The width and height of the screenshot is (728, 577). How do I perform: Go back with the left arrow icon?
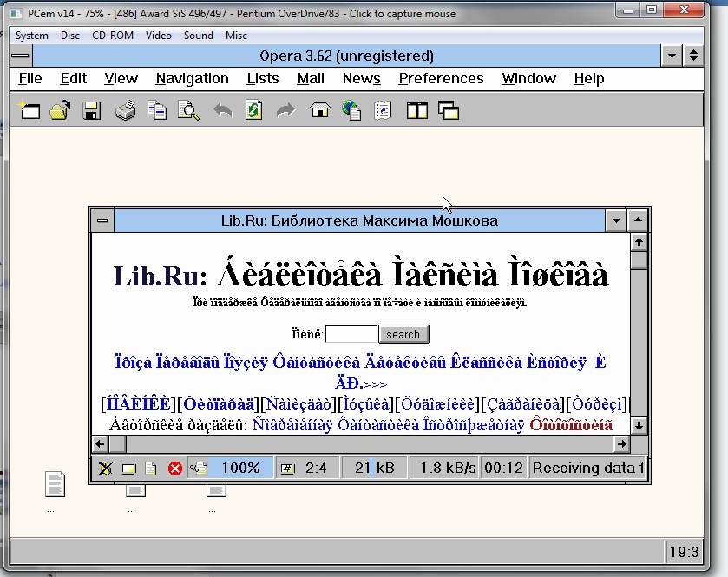point(223,110)
